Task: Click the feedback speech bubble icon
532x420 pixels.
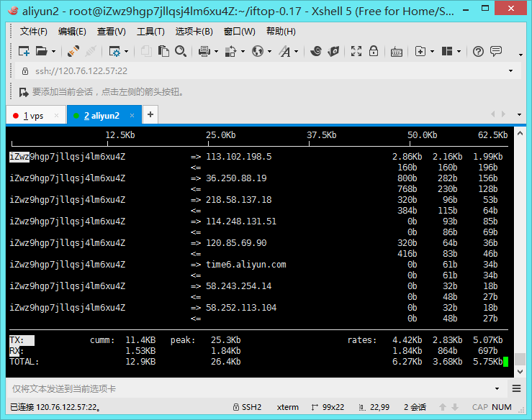Action: 496,52
